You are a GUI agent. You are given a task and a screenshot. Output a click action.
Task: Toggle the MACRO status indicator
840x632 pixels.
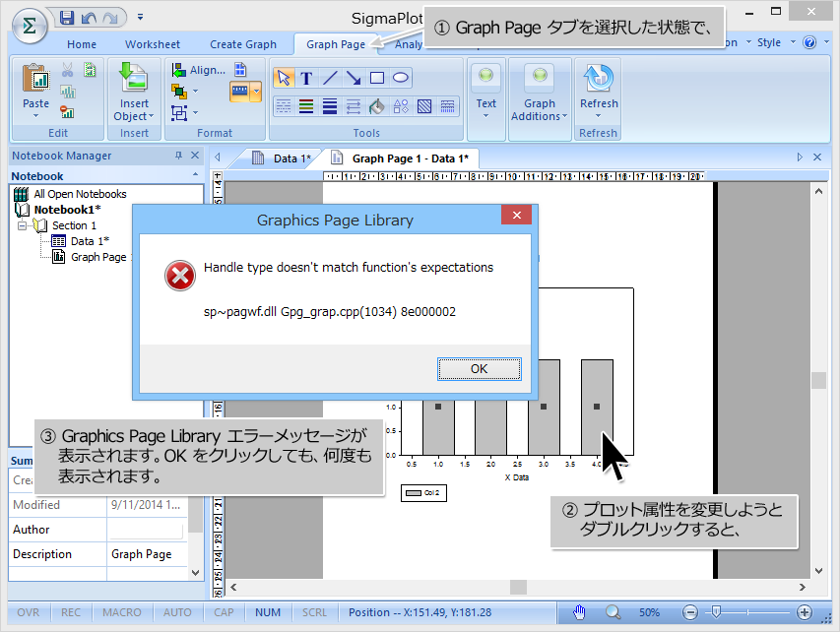pyautogui.click(x=122, y=612)
